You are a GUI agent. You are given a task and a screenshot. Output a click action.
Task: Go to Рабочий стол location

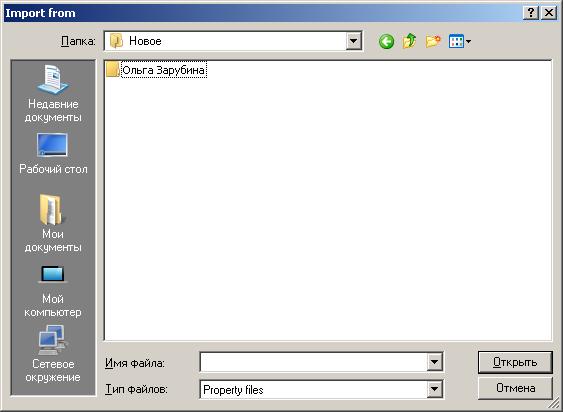tap(53, 154)
